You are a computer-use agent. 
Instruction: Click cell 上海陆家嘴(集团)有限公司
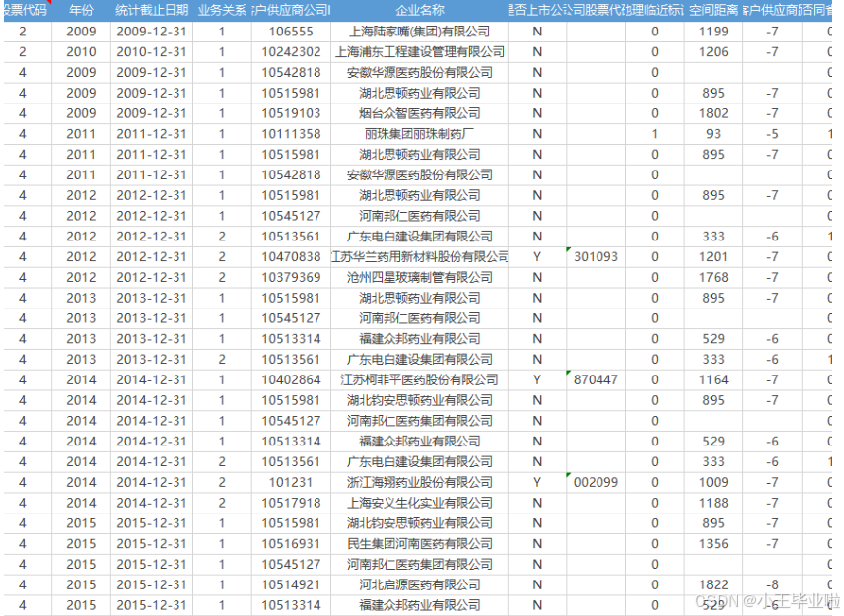[x=419, y=32]
